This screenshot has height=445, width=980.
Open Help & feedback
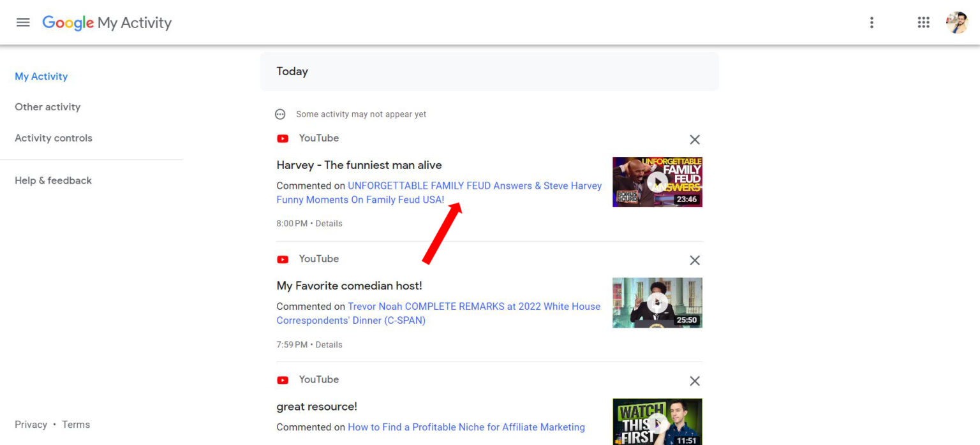(x=54, y=180)
